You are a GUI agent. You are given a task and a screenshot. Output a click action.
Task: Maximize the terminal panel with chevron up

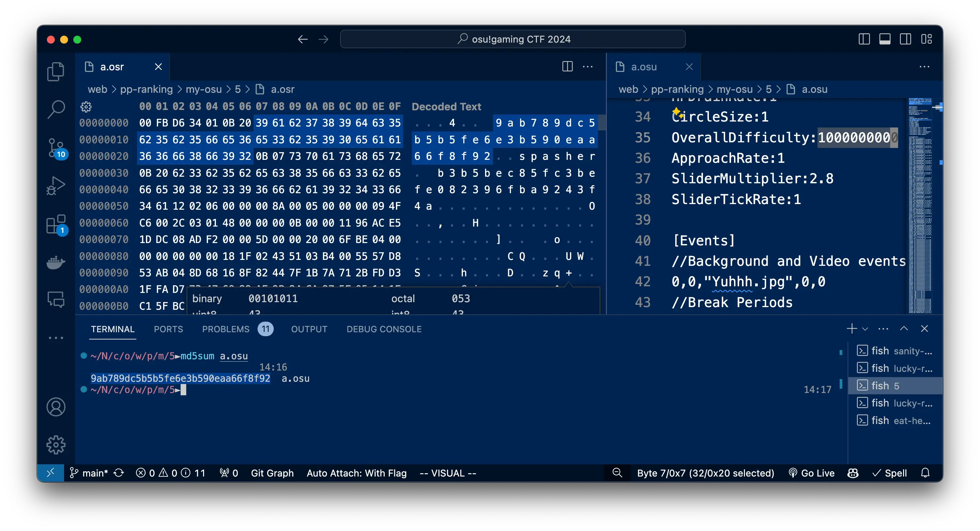pyautogui.click(x=904, y=329)
